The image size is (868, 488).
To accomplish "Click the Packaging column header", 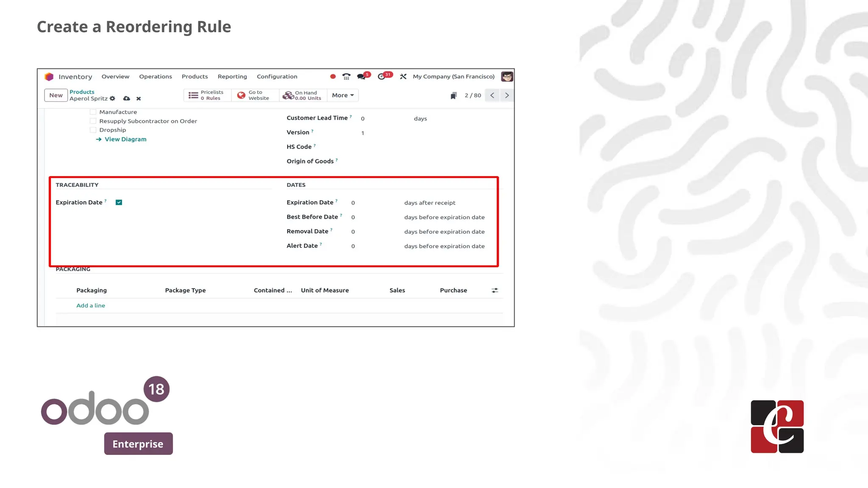I will (x=92, y=290).
